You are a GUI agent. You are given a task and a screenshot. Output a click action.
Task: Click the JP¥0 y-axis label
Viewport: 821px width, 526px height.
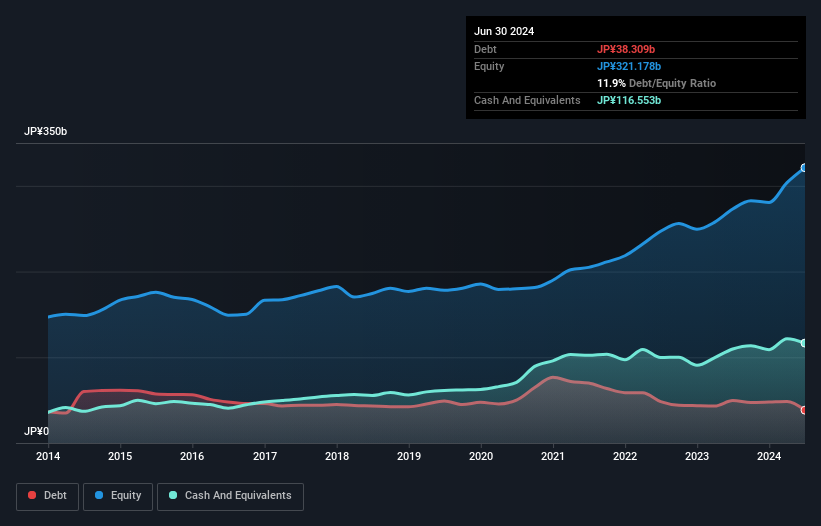(36, 432)
